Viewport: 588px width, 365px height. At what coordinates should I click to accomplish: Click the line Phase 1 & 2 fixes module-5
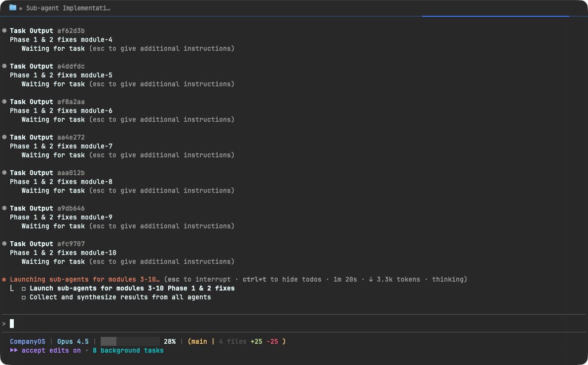coord(61,75)
